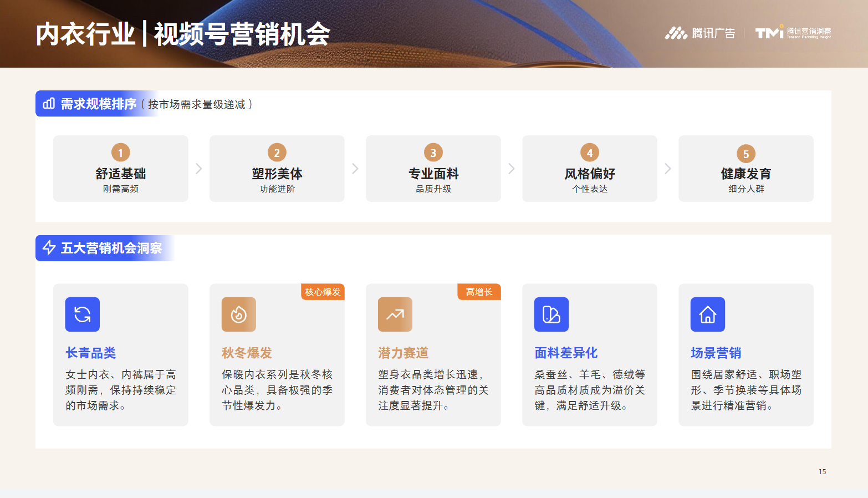Screen dimensions: 868x498
Task: Click the 健康发育 ranking card
Action: click(746, 169)
